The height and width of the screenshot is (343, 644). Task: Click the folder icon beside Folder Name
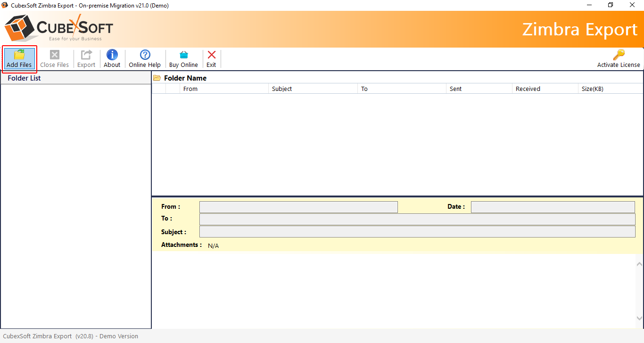point(157,78)
